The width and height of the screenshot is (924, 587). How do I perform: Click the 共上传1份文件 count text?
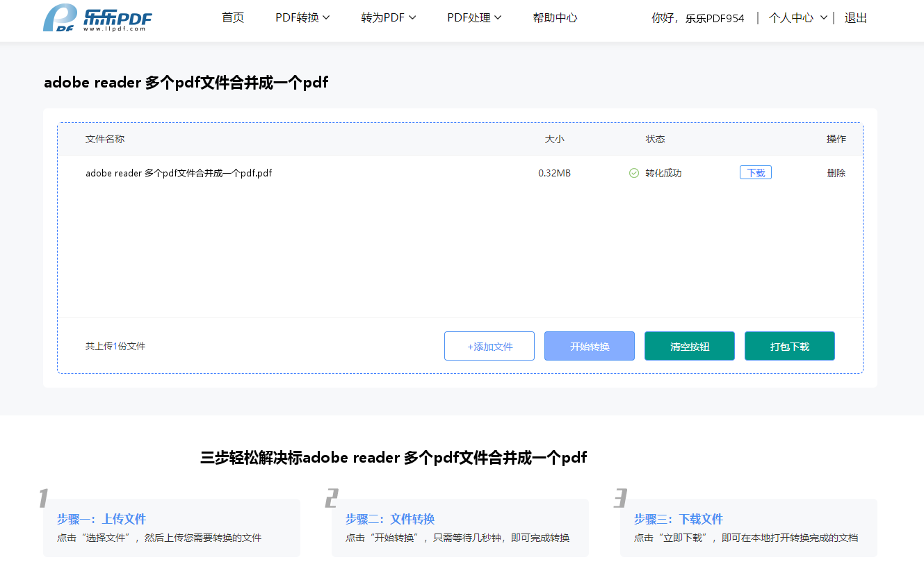(115, 346)
